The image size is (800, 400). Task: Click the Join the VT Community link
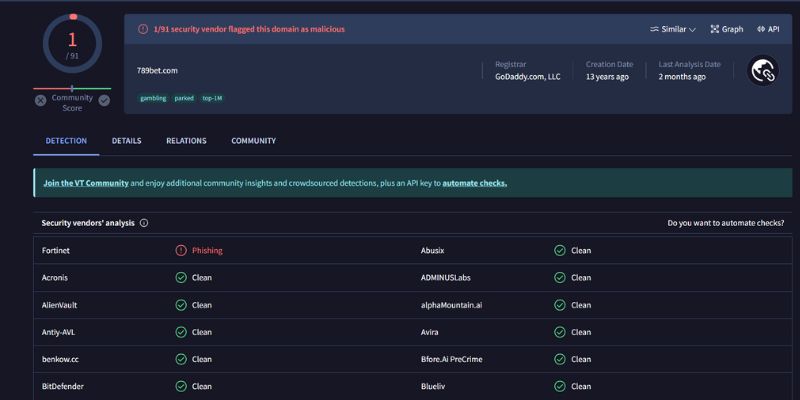(x=86, y=183)
